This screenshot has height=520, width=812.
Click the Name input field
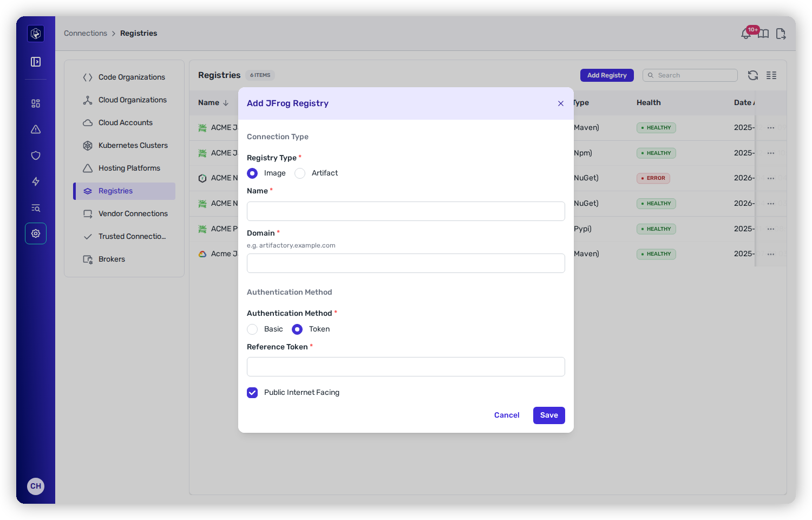point(406,211)
